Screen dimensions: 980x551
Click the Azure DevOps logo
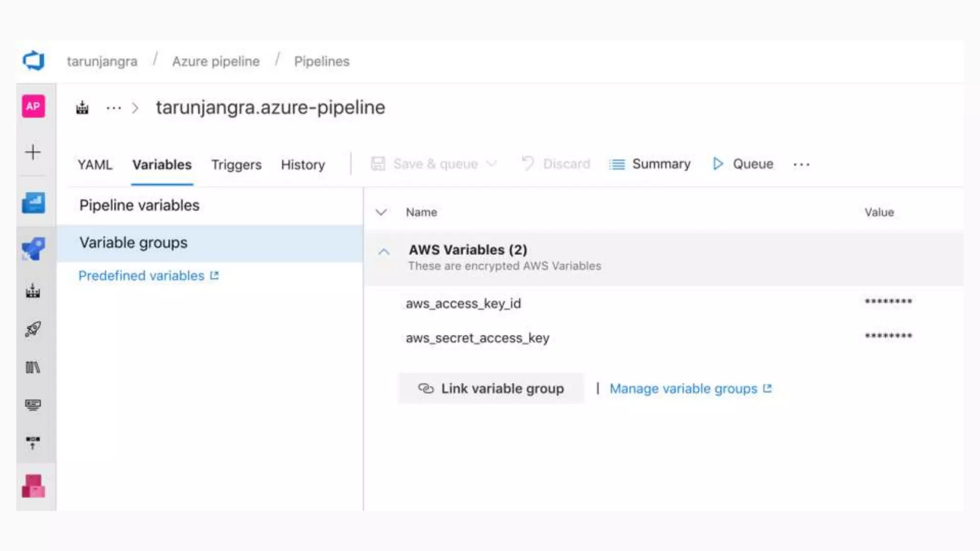coord(33,61)
